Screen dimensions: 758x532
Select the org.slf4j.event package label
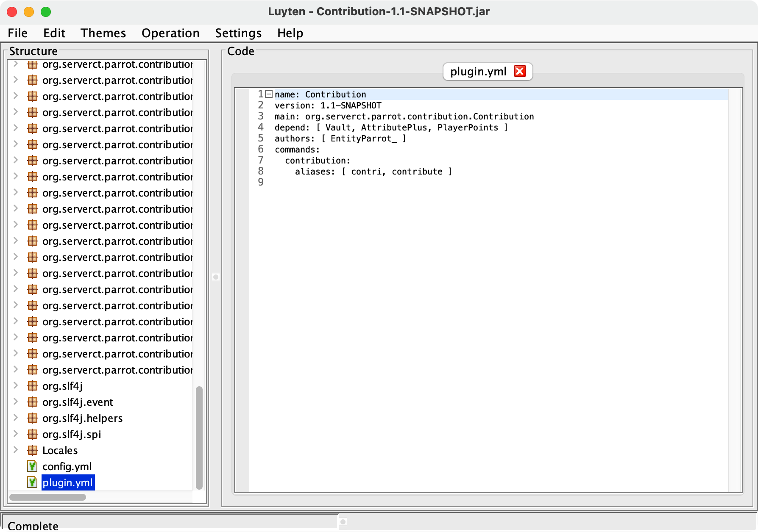point(78,402)
